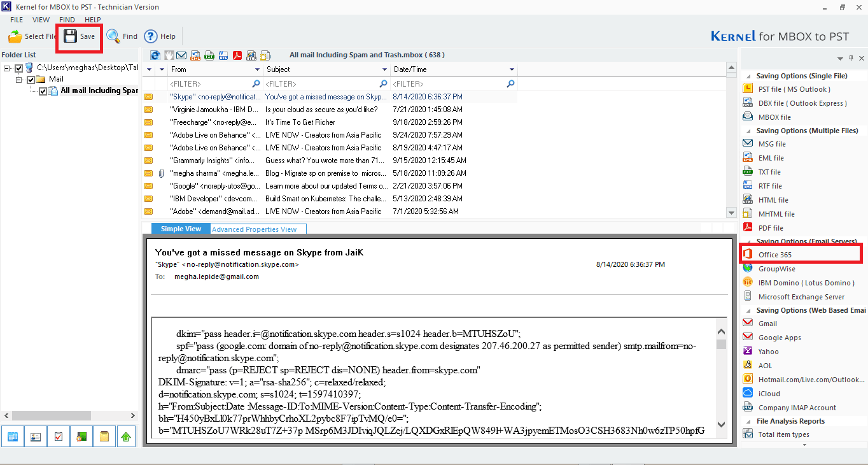
Task: Collapse the C:\Users root tree node
Action: (7, 68)
